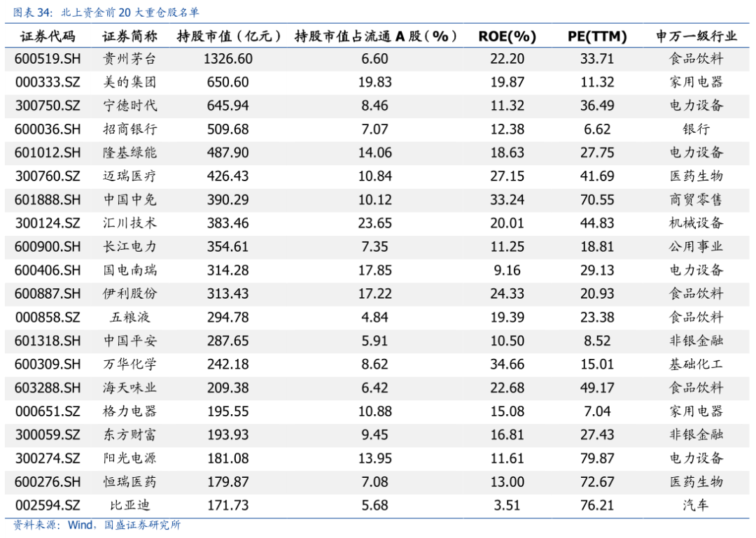Click the 美的集团 name cell
Viewport: 756px width, 538px height.
coord(129,82)
